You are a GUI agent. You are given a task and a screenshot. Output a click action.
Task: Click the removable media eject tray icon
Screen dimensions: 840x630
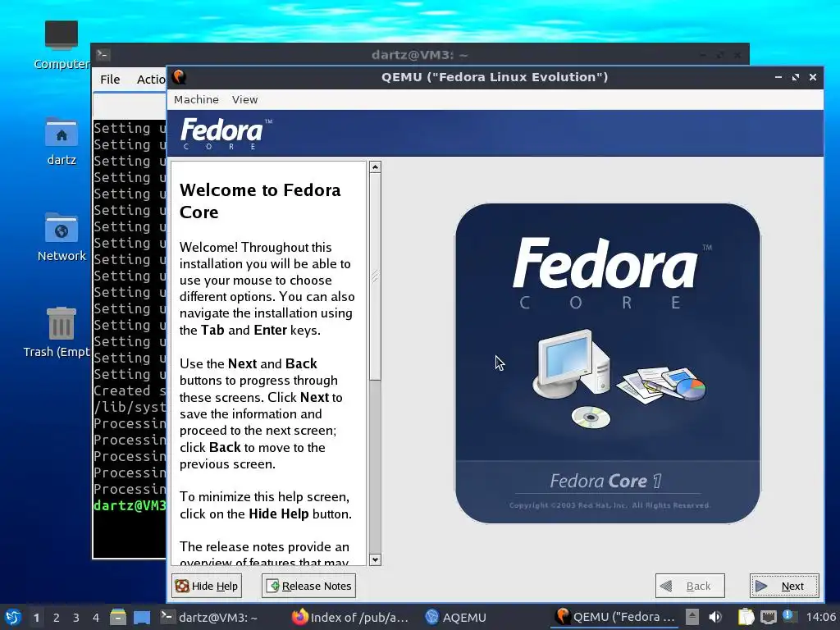[x=692, y=617]
